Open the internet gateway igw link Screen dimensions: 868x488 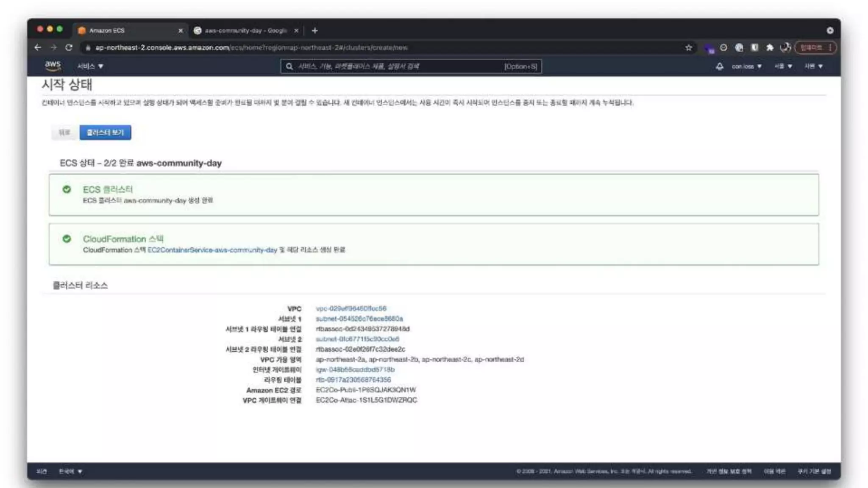355,369
